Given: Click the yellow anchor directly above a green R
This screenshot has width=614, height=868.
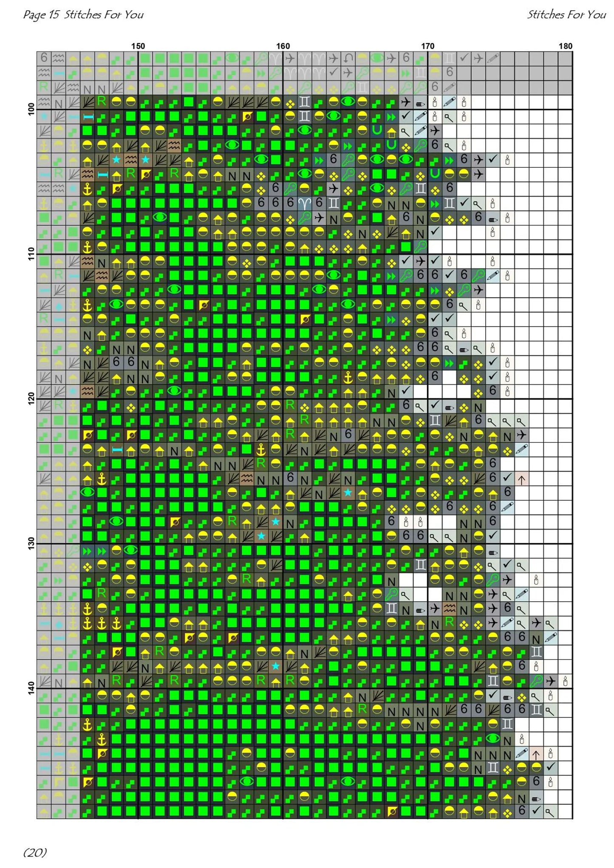Looking at the screenshot, I should (261, 450).
